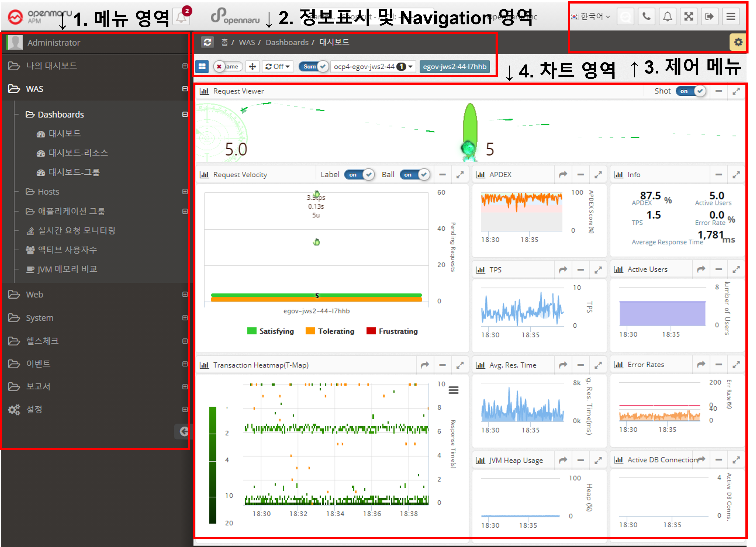Click the phone icon in top bar
This screenshot has height=547, width=756.
(x=646, y=17)
